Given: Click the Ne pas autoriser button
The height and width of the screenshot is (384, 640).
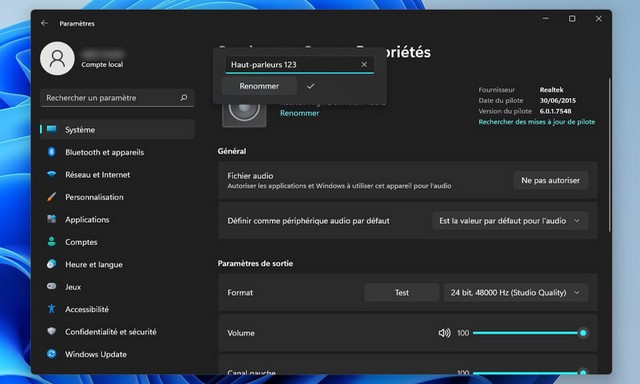Looking at the screenshot, I should (x=551, y=180).
